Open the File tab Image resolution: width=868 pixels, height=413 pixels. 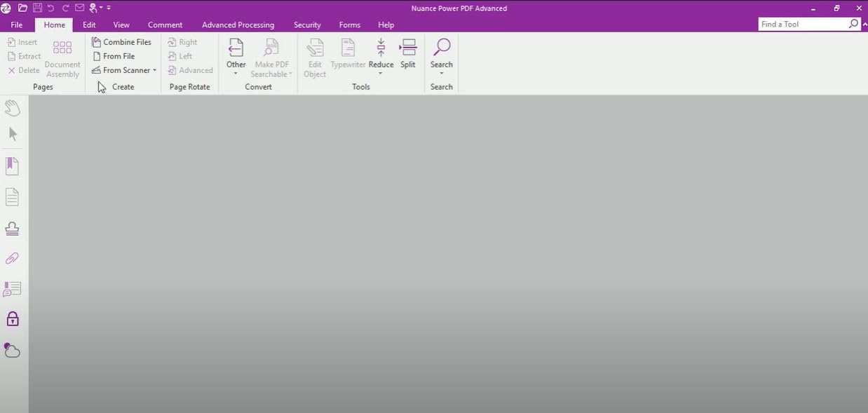tap(16, 25)
